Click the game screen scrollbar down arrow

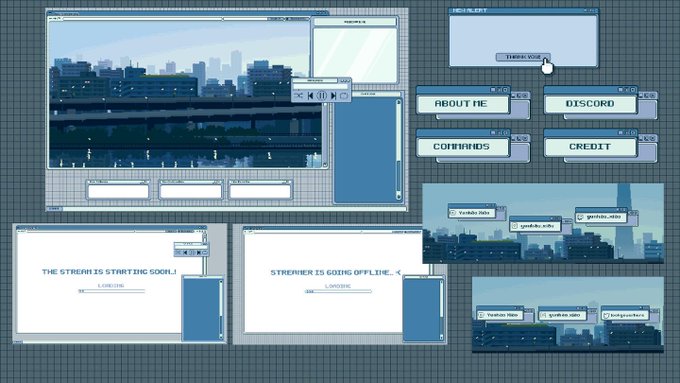pyautogui.click(x=325, y=165)
